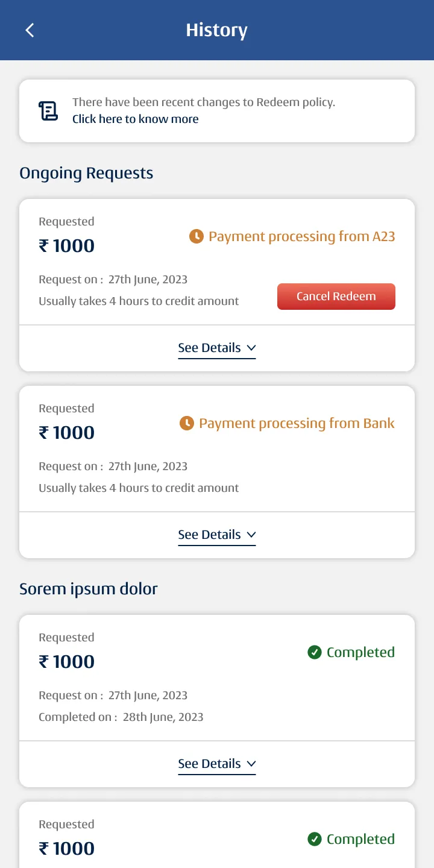
Task: Click the Ongoing Requests section heading
Action: click(x=86, y=173)
